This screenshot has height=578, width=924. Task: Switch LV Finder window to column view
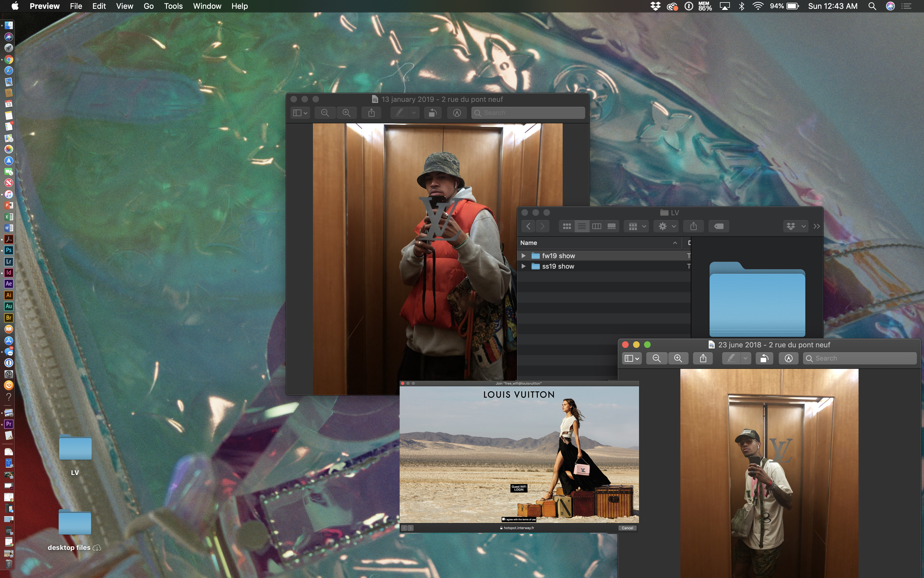coord(597,226)
